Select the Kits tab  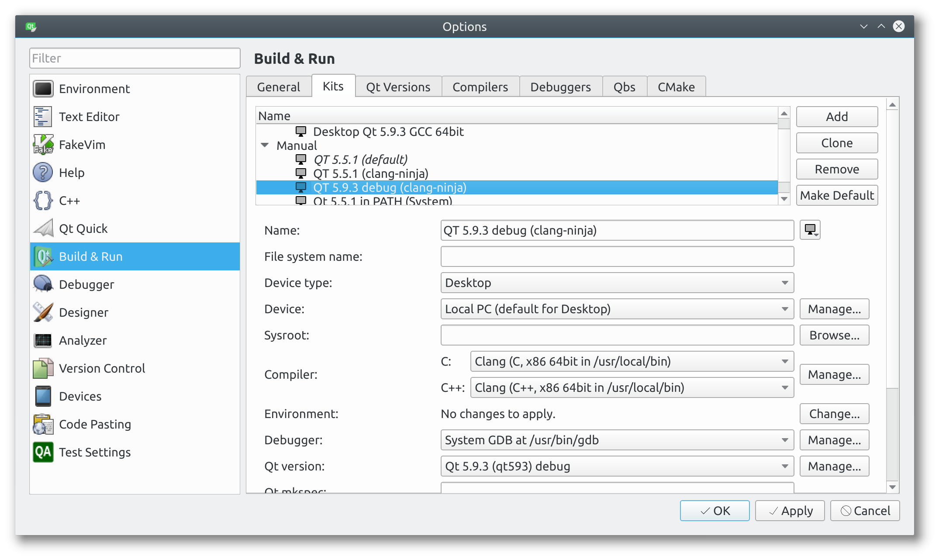[332, 86]
